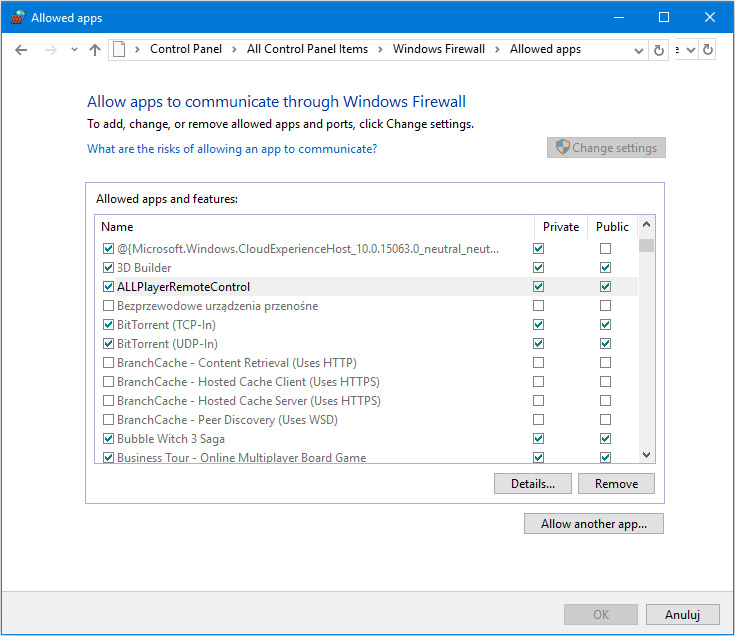Click the Details... button
The height and width of the screenshot is (636, 735).
point(532,484)
